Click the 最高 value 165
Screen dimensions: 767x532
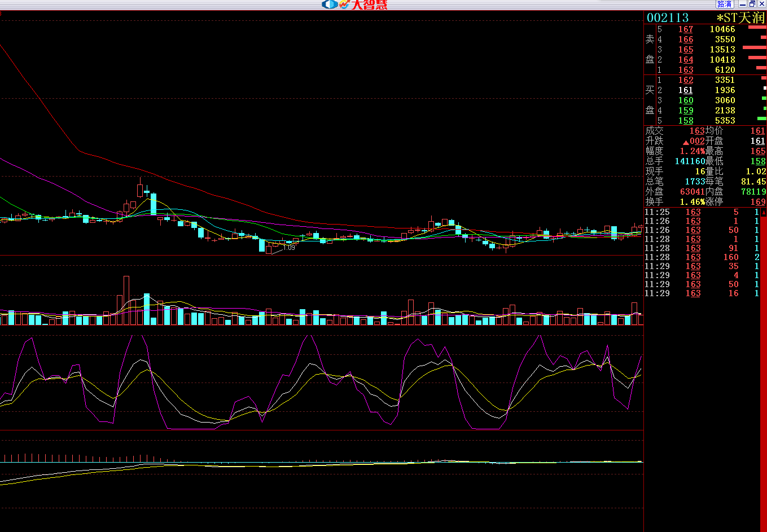point(758,151)
